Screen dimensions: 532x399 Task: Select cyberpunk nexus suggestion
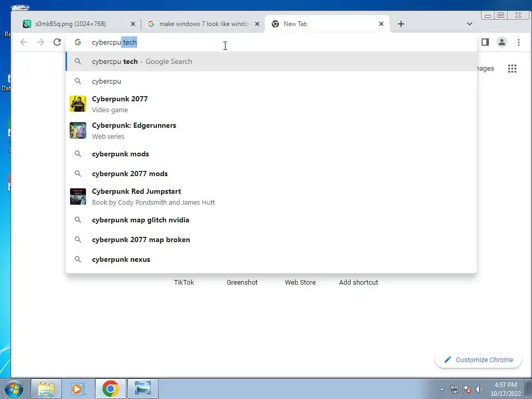point(271,259)
